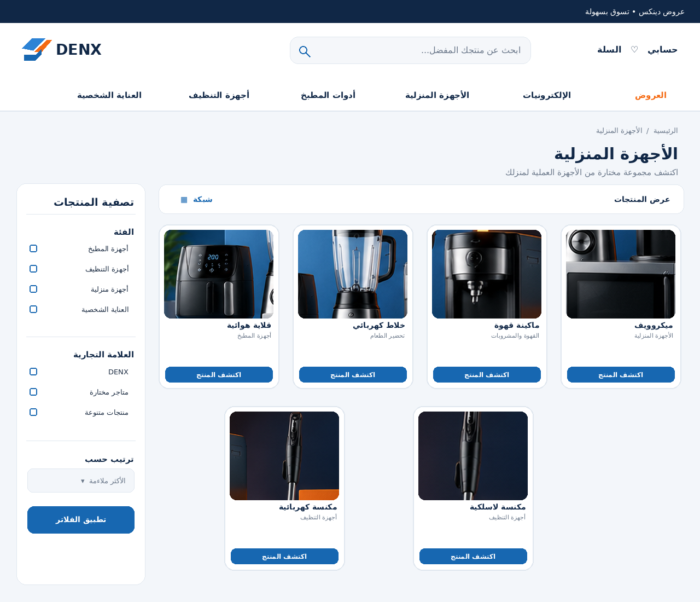700x602 pixels.
Task: Focus the product search field
Action: pyautogui.click(x=410, y=50)
